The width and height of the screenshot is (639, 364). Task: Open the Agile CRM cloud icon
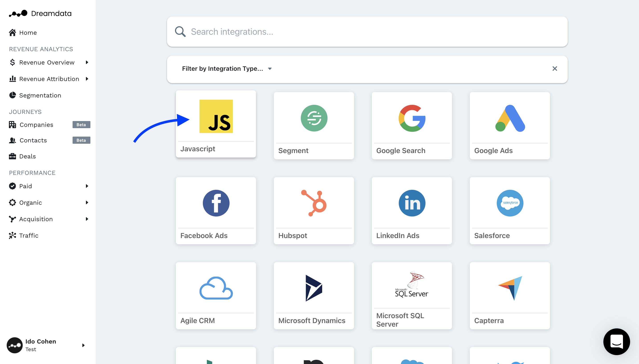216,288
